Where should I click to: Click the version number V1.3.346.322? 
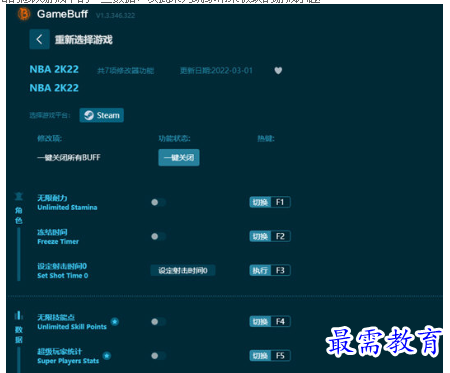(115, 15)
